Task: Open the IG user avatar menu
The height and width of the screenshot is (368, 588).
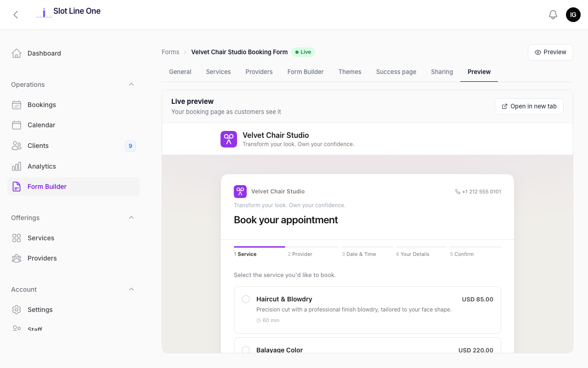Action: coord(573,15)
